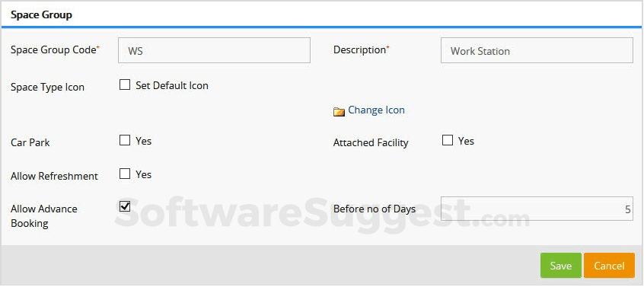Click the orange Cancel button
The height and width of the screenshot is (287, 644).
[x=609, y=266]
